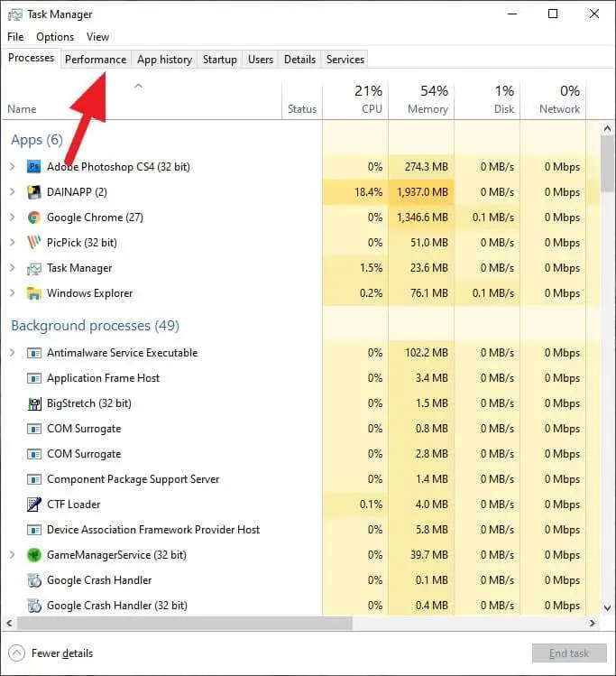Click the BigStretch process icon
Viewport: 616px width, 676px height.
(x=33, y=403)
